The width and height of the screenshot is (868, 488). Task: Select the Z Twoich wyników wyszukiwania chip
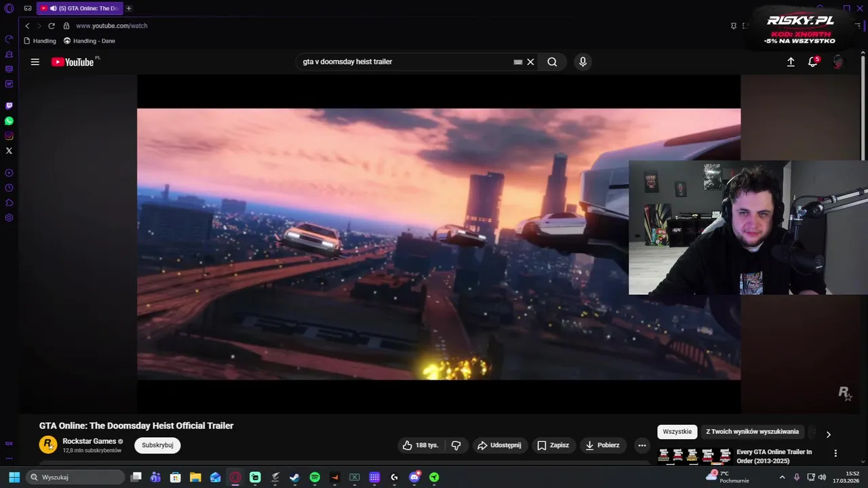point(752,432)
